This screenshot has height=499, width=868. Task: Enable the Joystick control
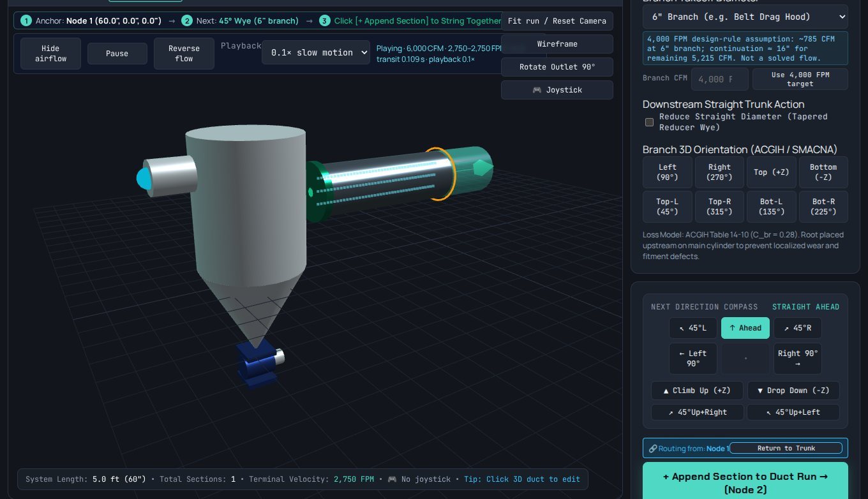557,90
